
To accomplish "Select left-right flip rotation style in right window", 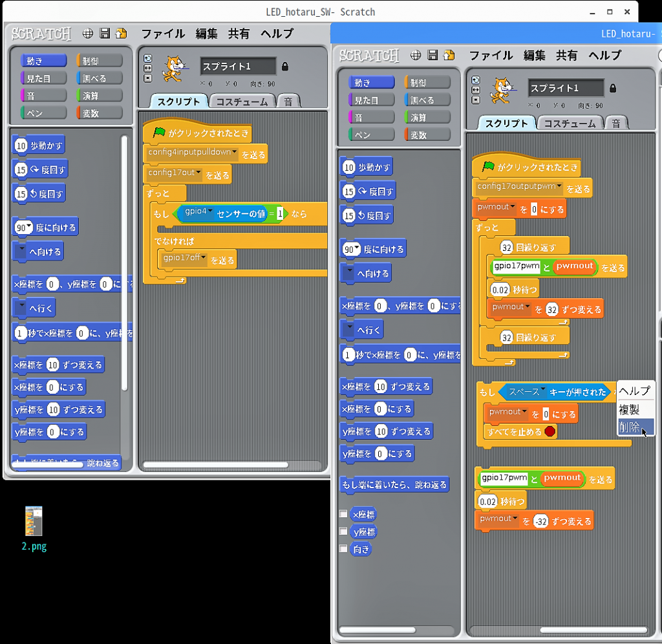I will point(475,90).
